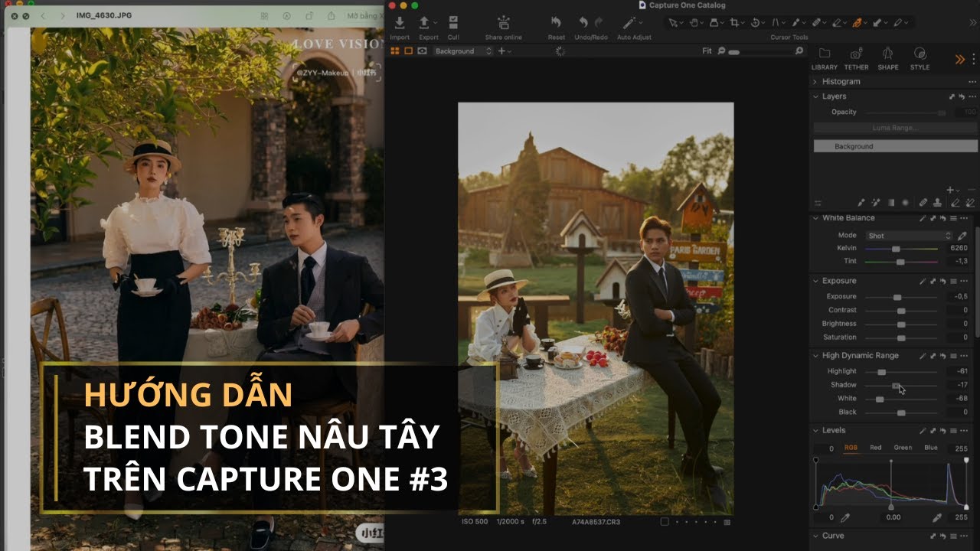Select the linear gradient mask tool

tap(891, 203)
